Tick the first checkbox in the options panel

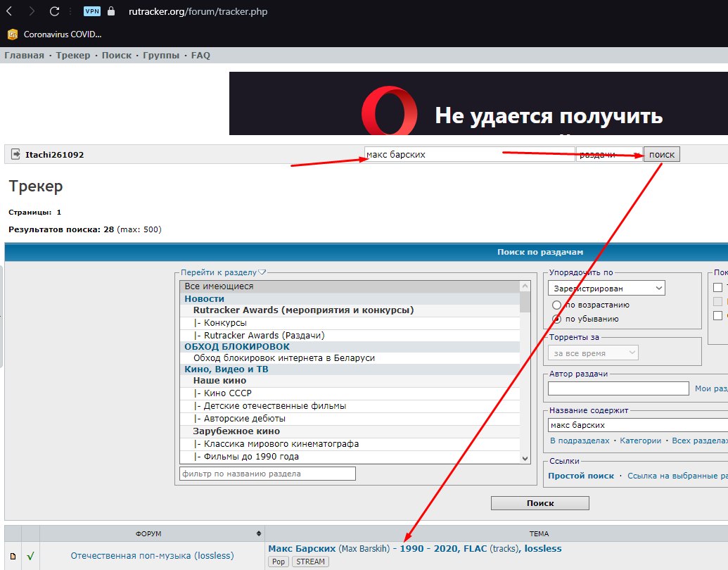717,287
